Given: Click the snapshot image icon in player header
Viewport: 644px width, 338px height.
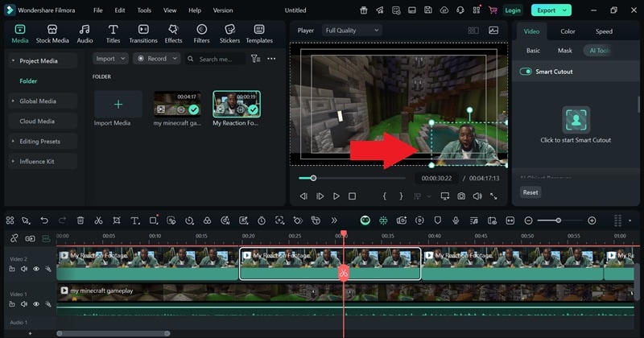Looking at the screenshot, I should click(x=493, y=31).
